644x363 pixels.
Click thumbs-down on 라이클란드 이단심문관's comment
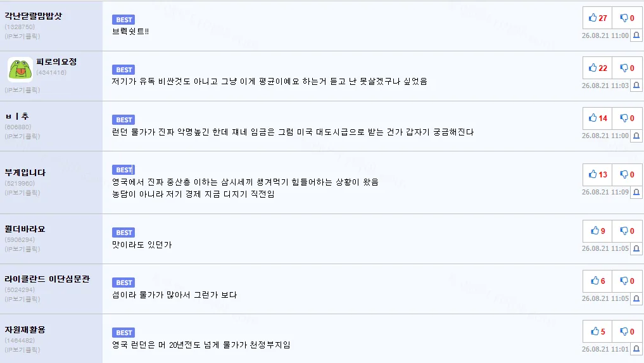627,281
